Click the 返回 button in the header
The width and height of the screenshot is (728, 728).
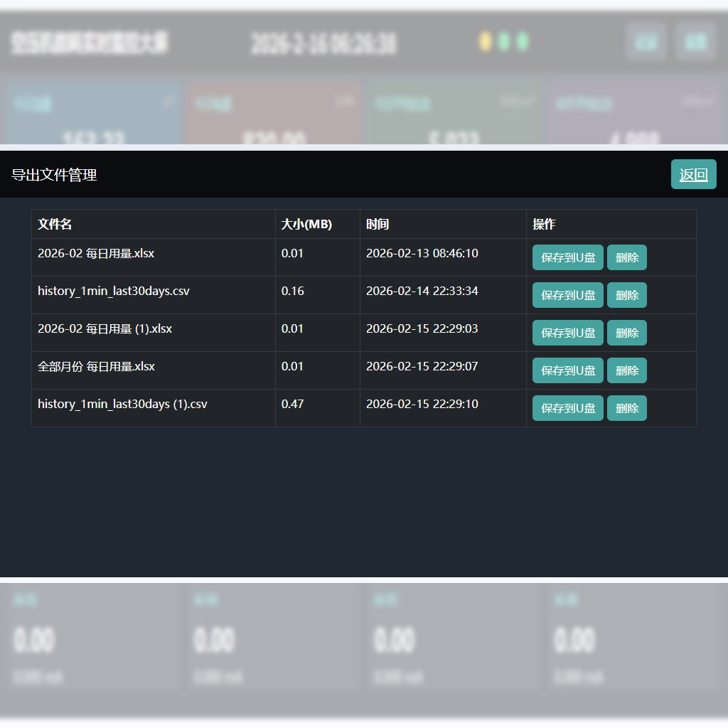(693, 174)
